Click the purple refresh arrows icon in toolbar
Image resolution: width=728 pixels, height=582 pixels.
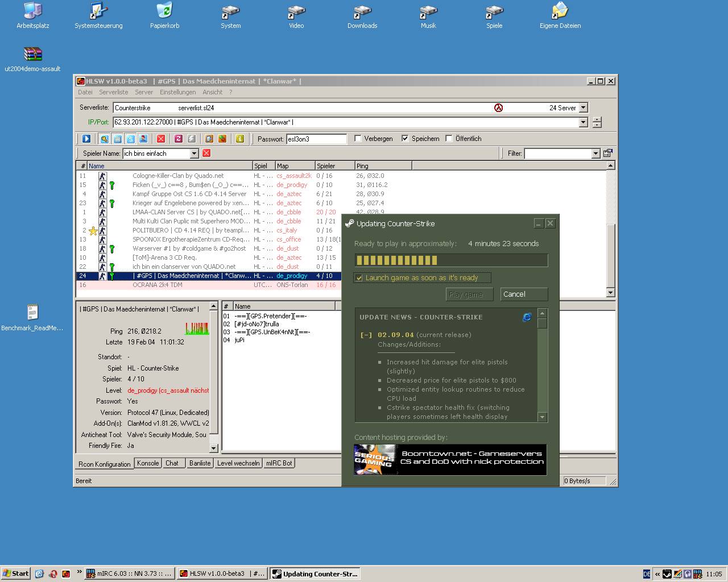pos(179,139)
